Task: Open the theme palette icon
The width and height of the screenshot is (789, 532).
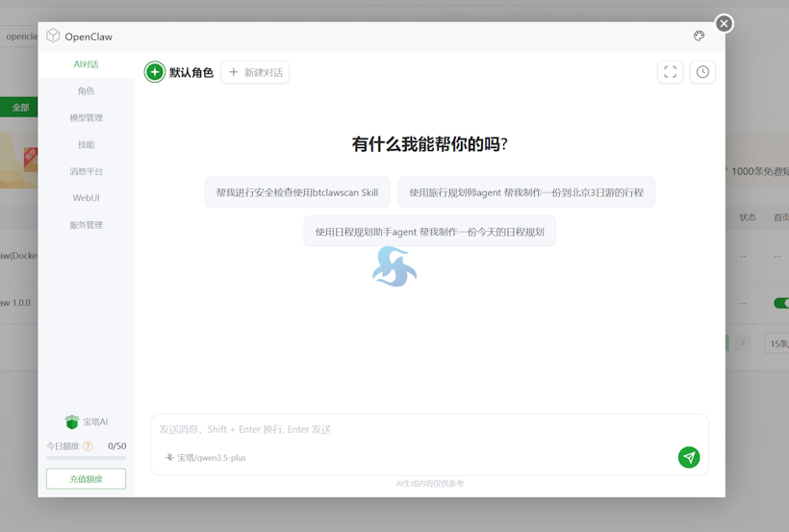Action: pos(699,36)
